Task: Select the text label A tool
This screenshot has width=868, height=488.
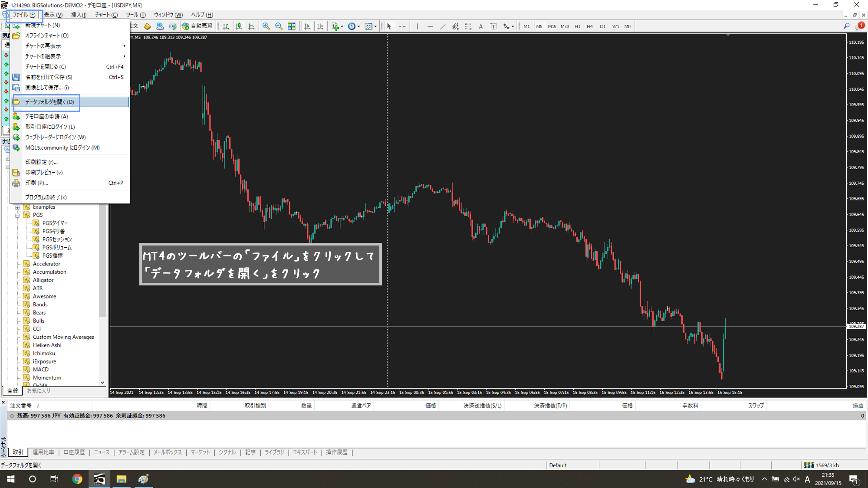Action: pos(480,26)
